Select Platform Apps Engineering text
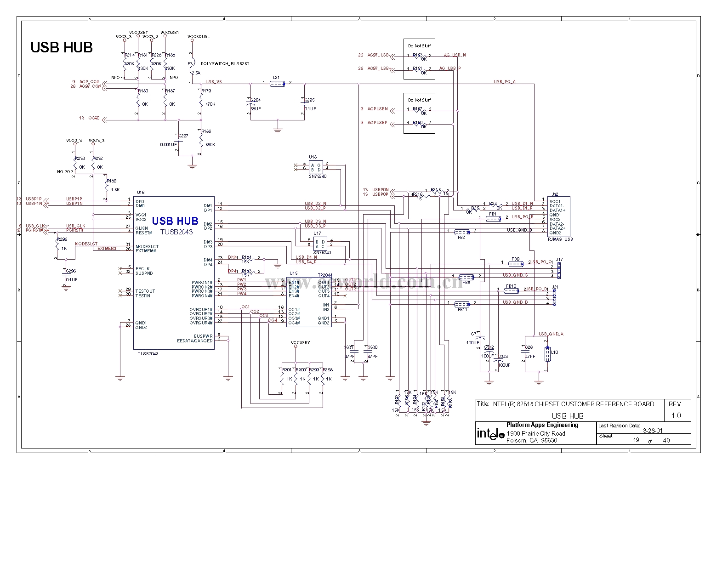 coord(542,425)
